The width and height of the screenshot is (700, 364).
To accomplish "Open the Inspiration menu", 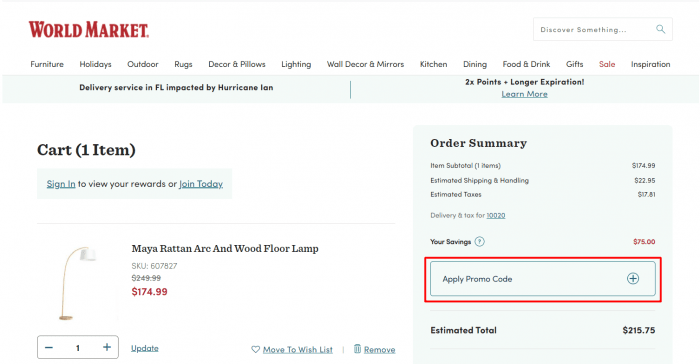I will [650, 64].
